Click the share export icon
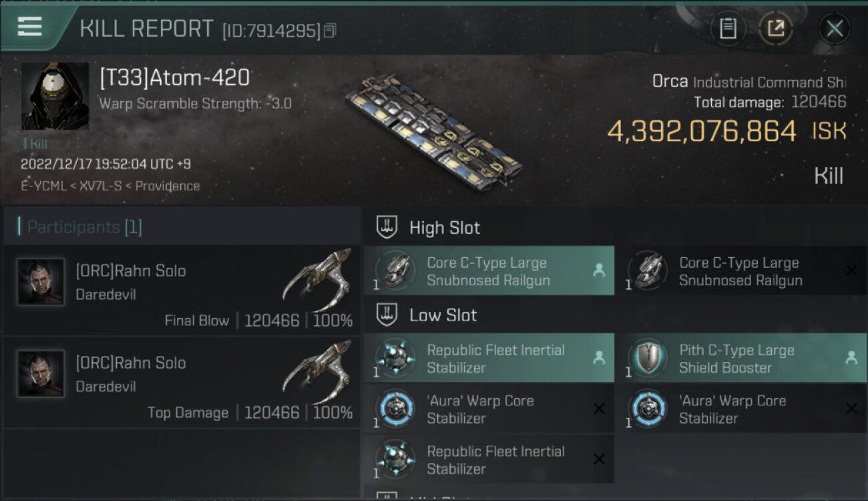Screen dimensions: 868x501 [775, 28]
